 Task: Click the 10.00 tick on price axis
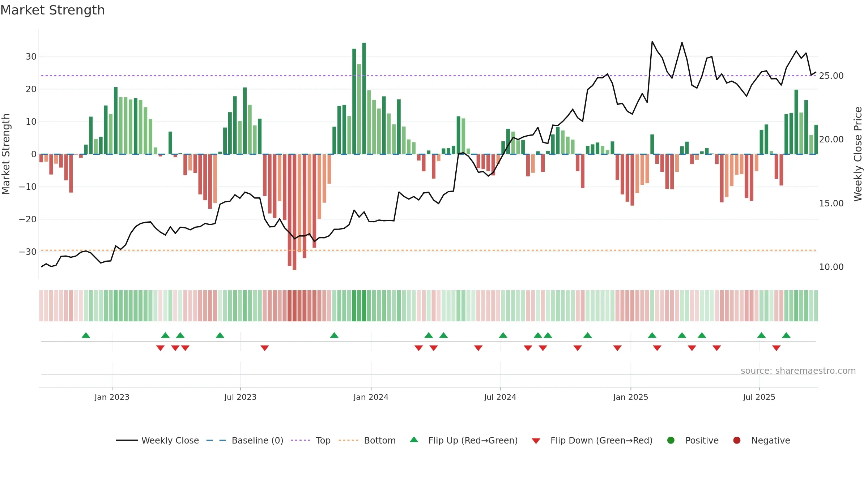[831, 267]
